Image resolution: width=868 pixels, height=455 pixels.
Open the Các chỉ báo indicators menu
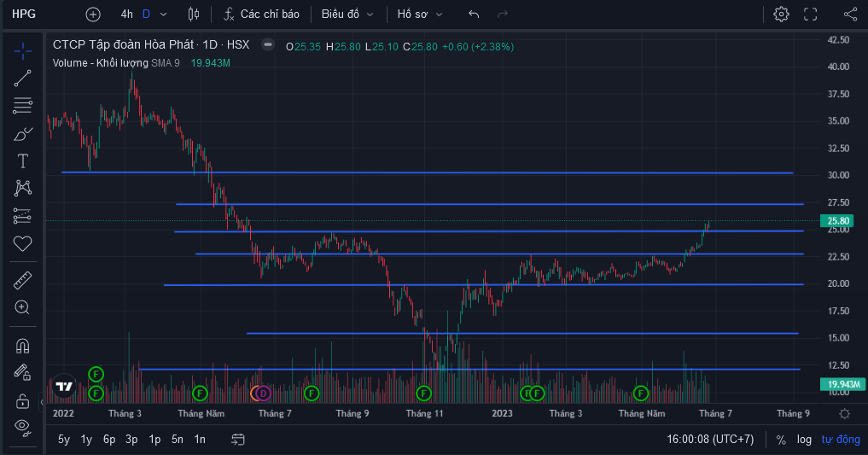261,15
